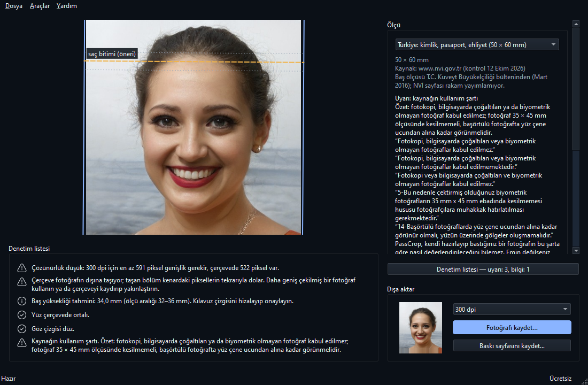
Task: Click the arrow of the size combo box
Action: tap(553, 45)
